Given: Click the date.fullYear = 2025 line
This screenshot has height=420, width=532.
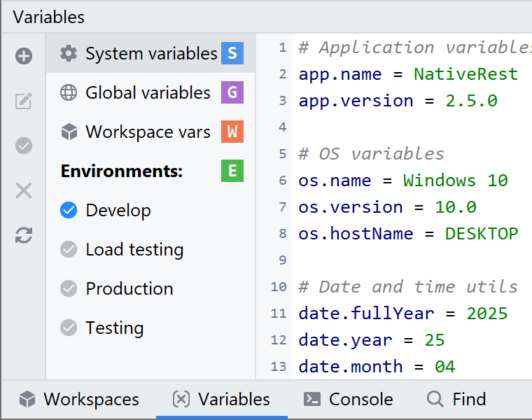Looking at the screenshot, I should [x=403, y=314].
